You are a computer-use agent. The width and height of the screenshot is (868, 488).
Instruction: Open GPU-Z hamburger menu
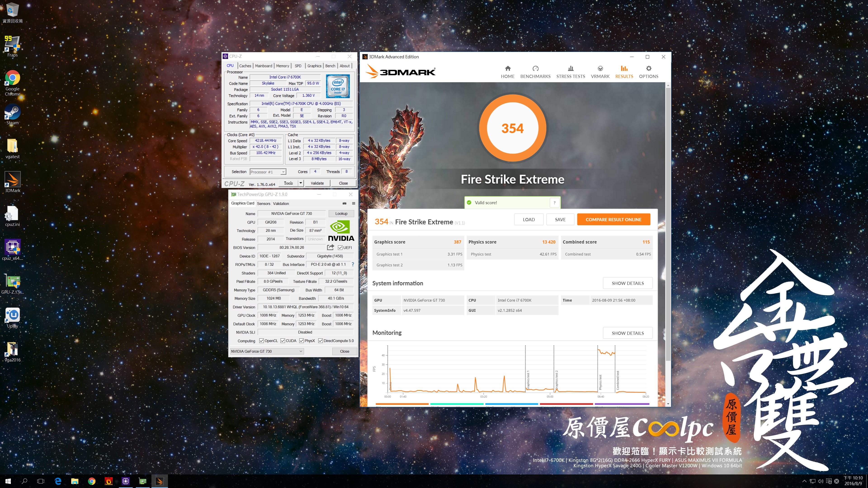[x=354, y=203]
